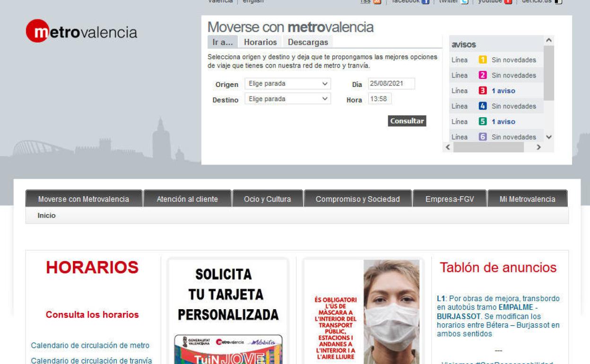
Task: Switch to the Descargas tab
Action: tap(308, 42)
